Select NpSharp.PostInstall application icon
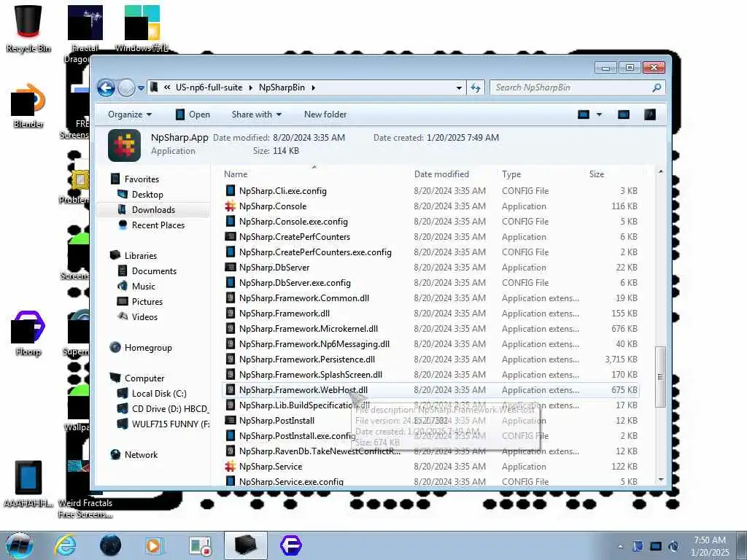Image resolution: width=747 pixels, height=560 pixels. (x=230, y=421)
